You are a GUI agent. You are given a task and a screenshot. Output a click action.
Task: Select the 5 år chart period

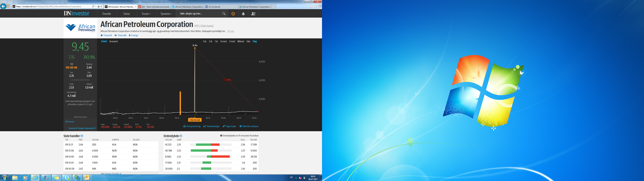[204, 42]
